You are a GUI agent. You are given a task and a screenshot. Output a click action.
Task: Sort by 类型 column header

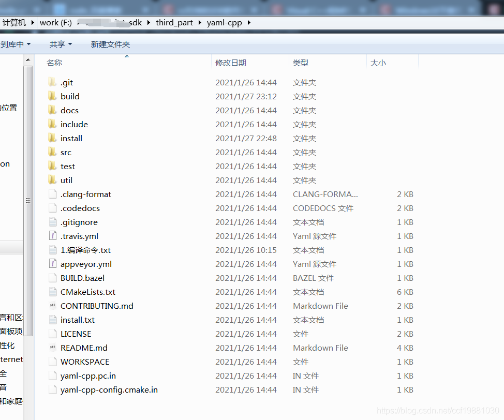point(301,63)
